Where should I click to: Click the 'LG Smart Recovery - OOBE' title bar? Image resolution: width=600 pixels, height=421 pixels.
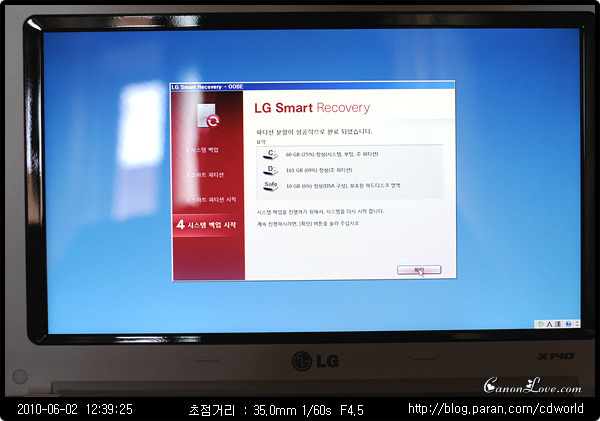coord(313,86)
